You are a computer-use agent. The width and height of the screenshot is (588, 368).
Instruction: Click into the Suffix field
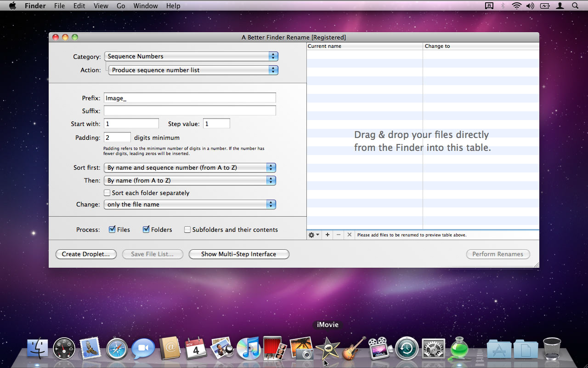coord(190,110)
